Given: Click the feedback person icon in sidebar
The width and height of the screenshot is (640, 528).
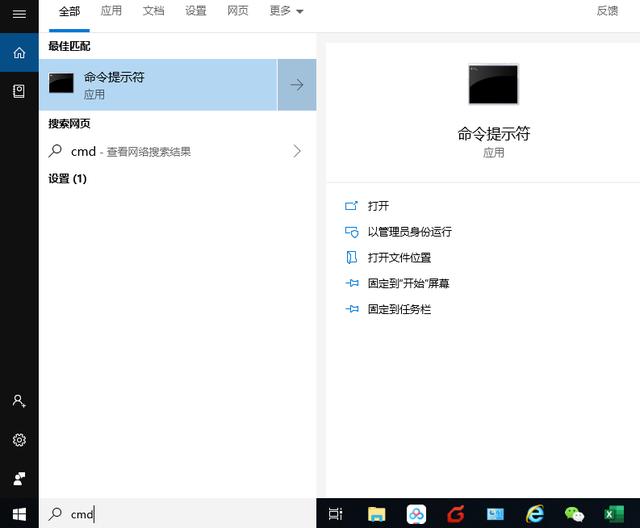Looking at the screenshot, I should [x=19, y=478].
